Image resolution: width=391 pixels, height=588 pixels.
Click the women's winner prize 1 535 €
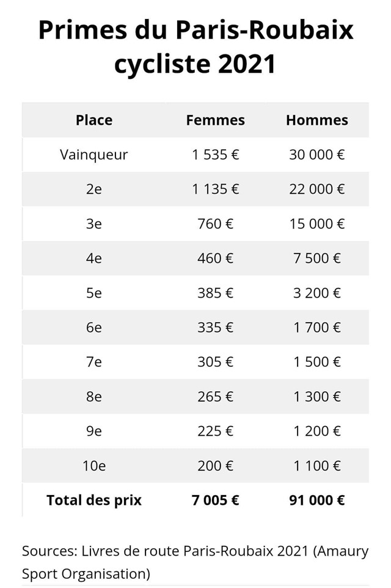[x=215, y=155]
